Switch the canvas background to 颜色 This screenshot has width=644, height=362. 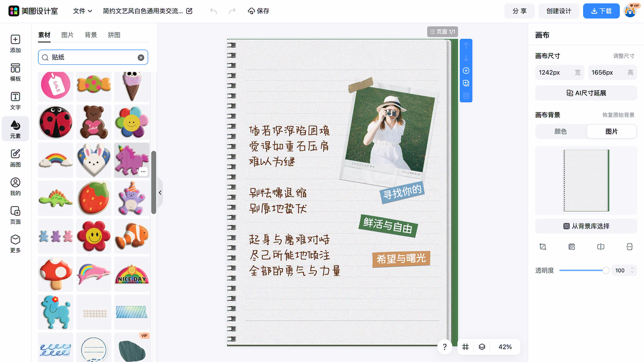[561, 132]
